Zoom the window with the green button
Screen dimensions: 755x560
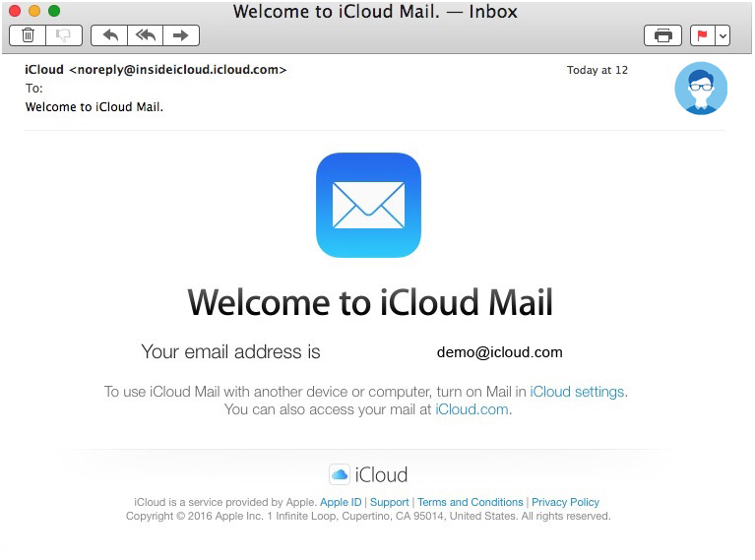pos(54,11)
